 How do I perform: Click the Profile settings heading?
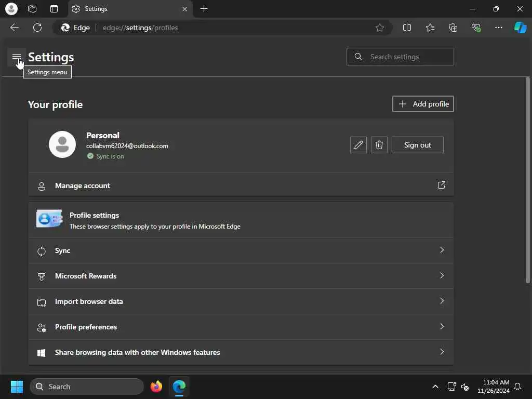point(95,215)
